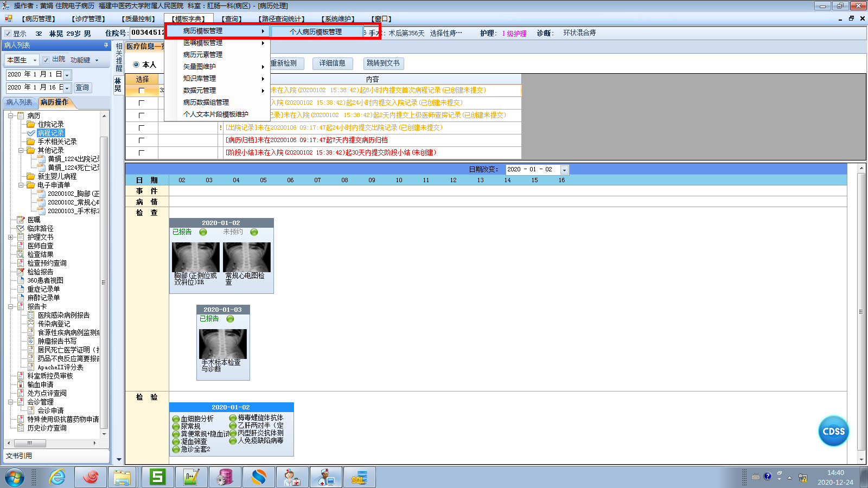This screenshot has width=868, height=488.
Task: Click the checkmark icon beside 病程记录
Action: 31,133
